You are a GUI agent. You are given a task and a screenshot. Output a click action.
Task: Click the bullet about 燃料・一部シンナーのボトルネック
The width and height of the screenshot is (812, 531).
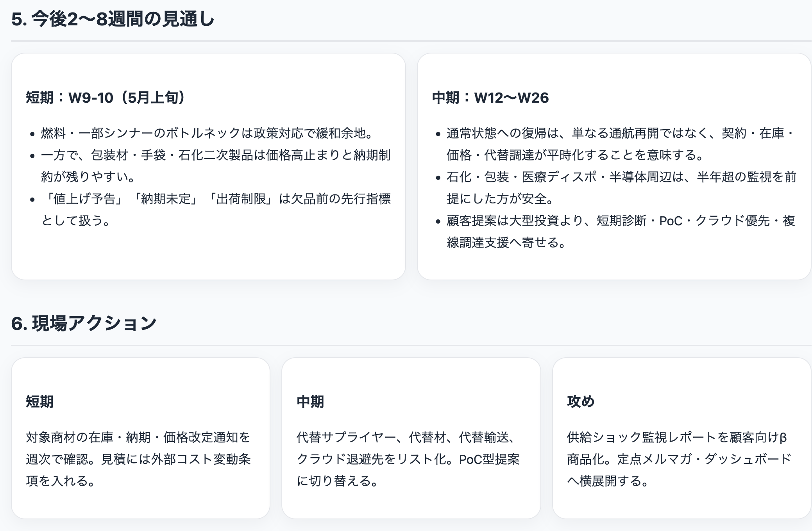[207, 134]
